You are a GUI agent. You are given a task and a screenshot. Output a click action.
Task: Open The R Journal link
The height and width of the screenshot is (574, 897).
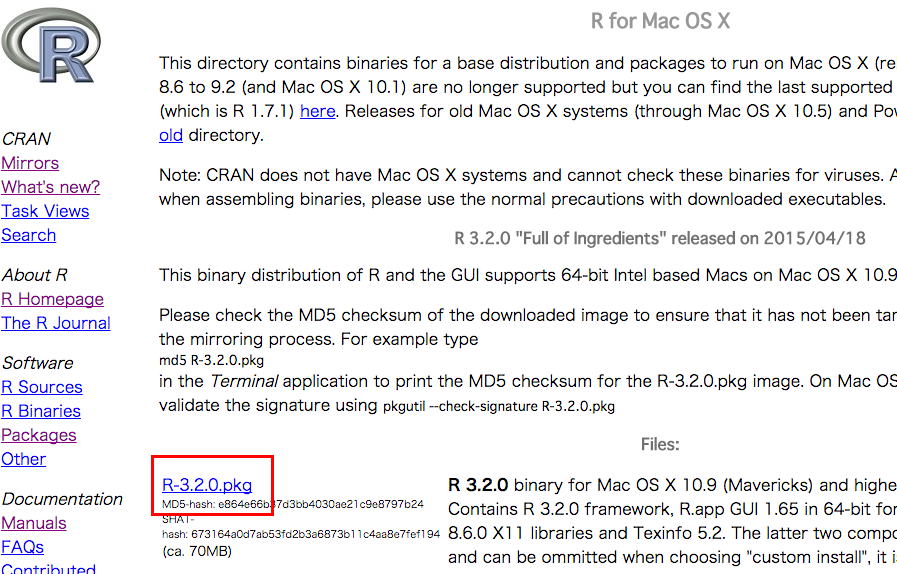pyautogui.click(x=56, y=323)
